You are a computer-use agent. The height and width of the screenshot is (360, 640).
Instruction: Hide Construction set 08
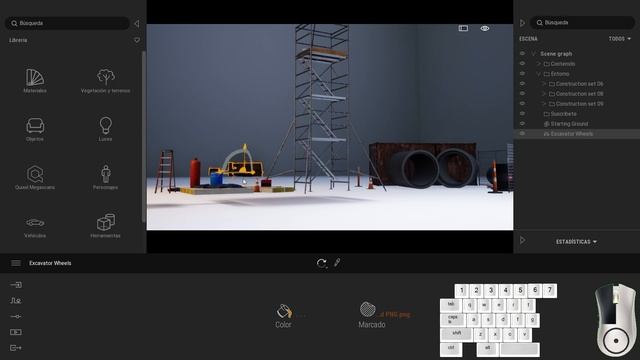coord(522,93)
